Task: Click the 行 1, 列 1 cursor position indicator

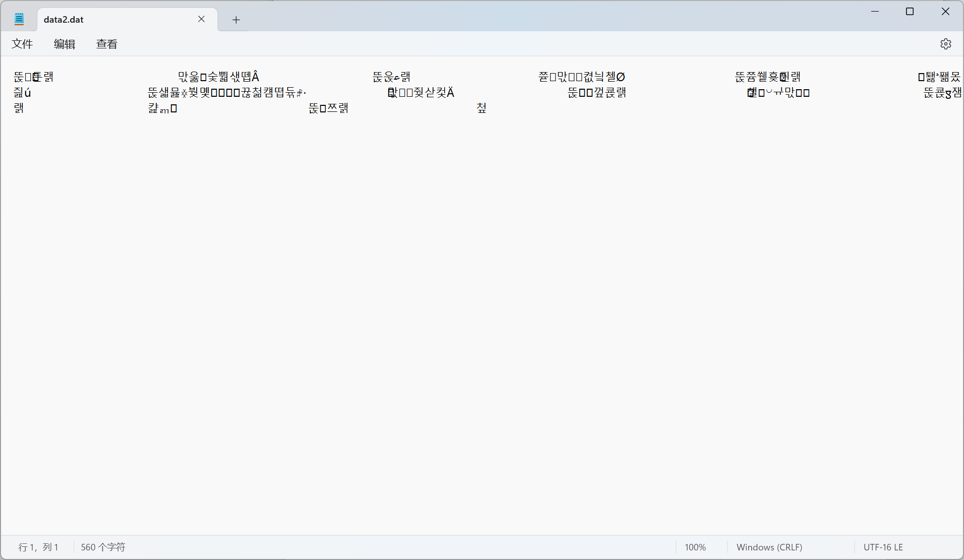Action: 38,547
